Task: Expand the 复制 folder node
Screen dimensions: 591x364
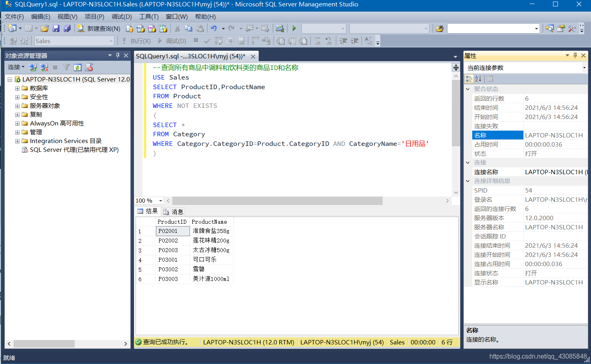Action: click(x=17, y=115)
